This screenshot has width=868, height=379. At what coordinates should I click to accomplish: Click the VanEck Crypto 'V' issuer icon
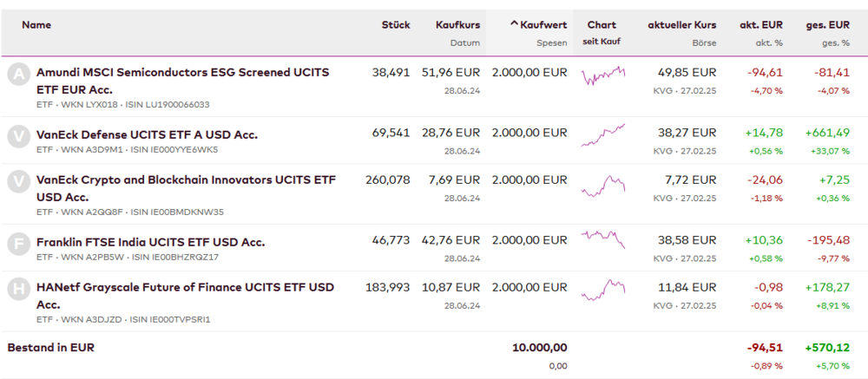[x=17, y=181]
